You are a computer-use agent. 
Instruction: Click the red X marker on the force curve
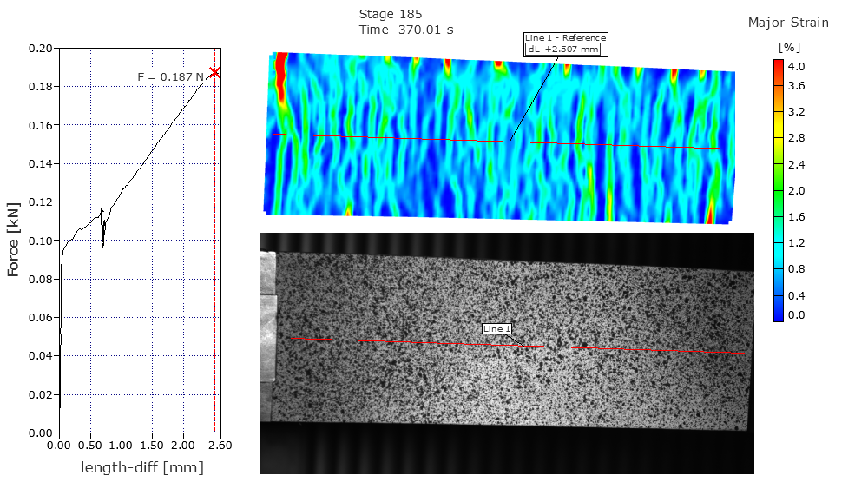coord(214,73)
